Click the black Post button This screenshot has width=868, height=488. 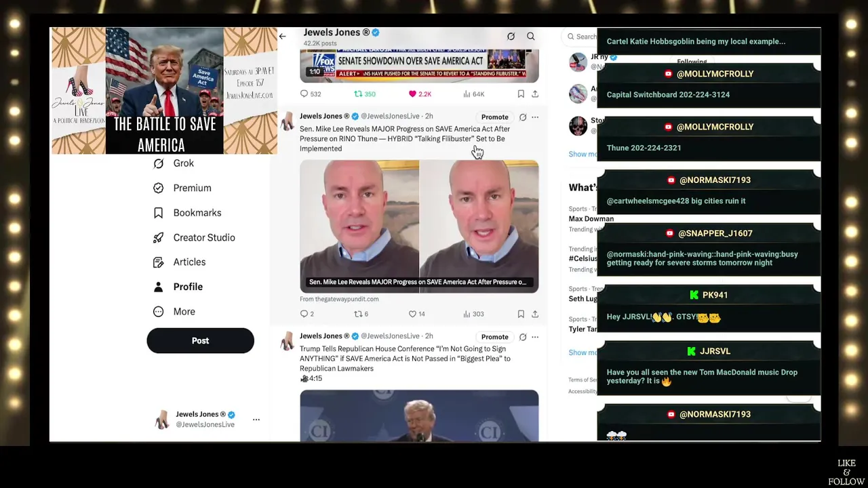click(200, 341)
